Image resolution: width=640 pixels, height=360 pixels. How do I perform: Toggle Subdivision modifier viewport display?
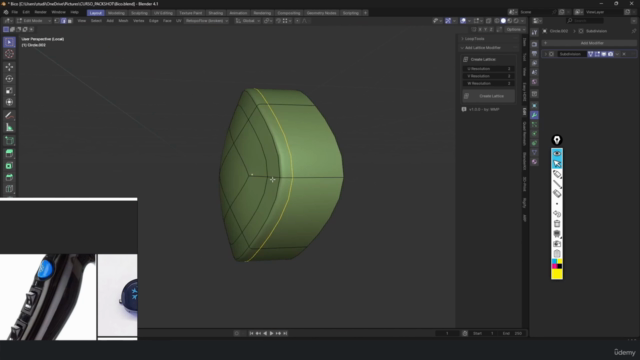604,54
